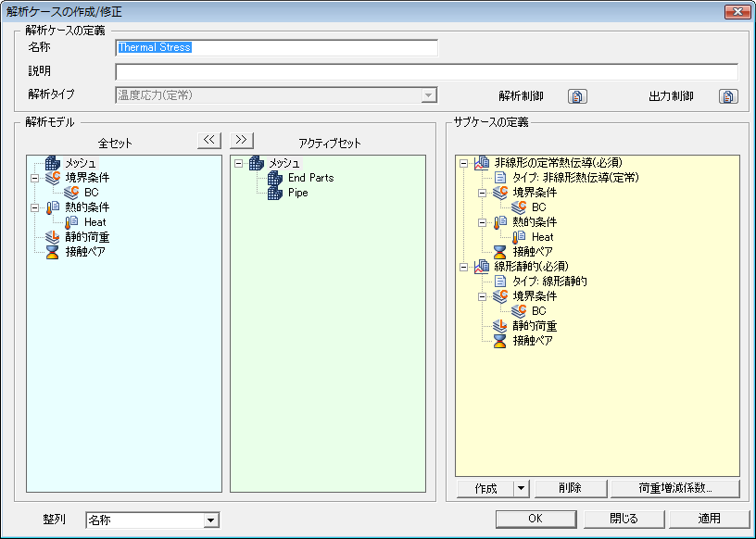
Task: Click Pipe mesh icon
Action: click(275, 193)
